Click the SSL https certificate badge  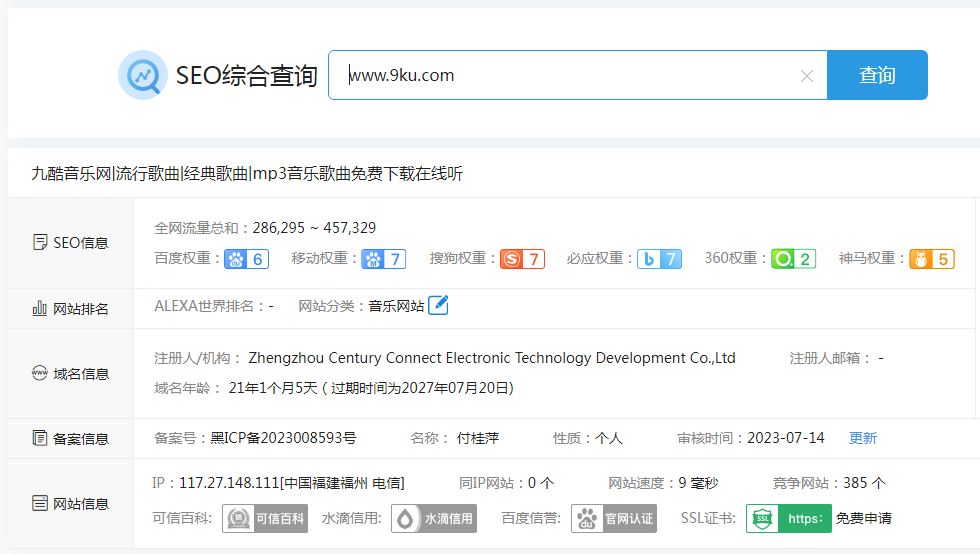click(789, 518)
